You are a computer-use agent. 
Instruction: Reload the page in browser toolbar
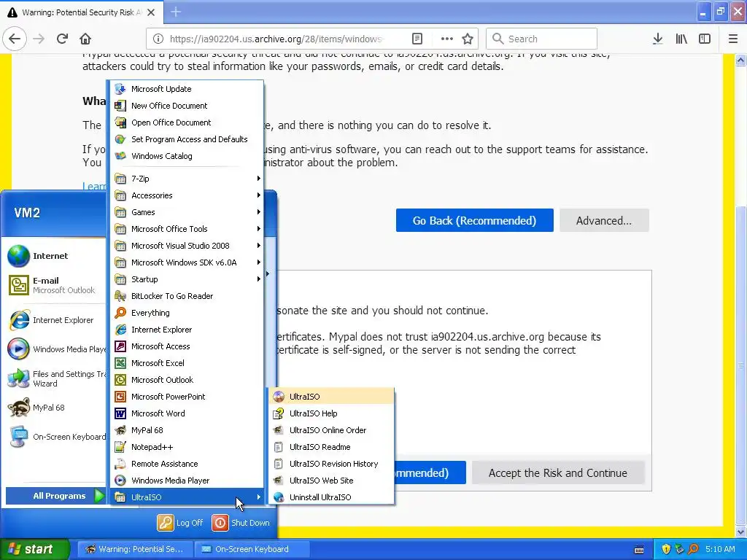(x=62, y=39)
